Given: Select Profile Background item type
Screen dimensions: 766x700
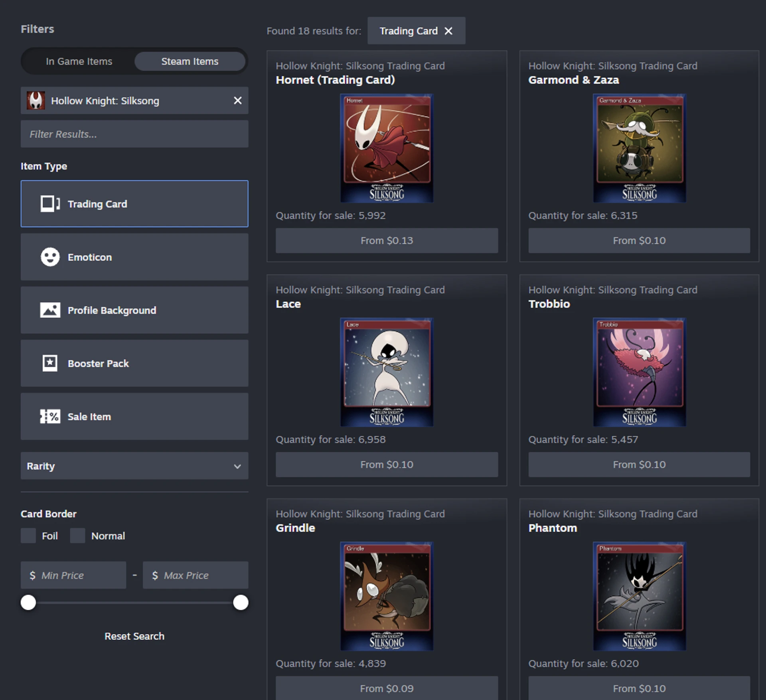Looking at the screenshot, I should tap(134, 310).
